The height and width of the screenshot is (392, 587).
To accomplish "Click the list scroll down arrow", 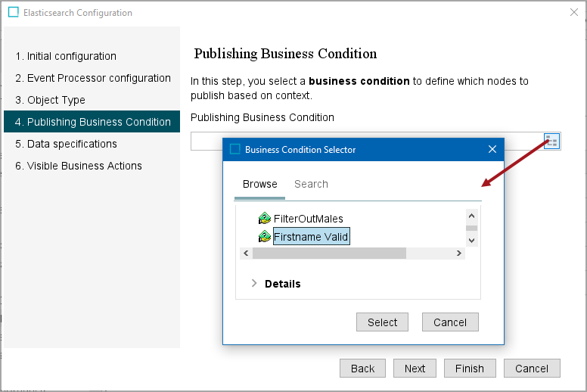I will (472, 241).
